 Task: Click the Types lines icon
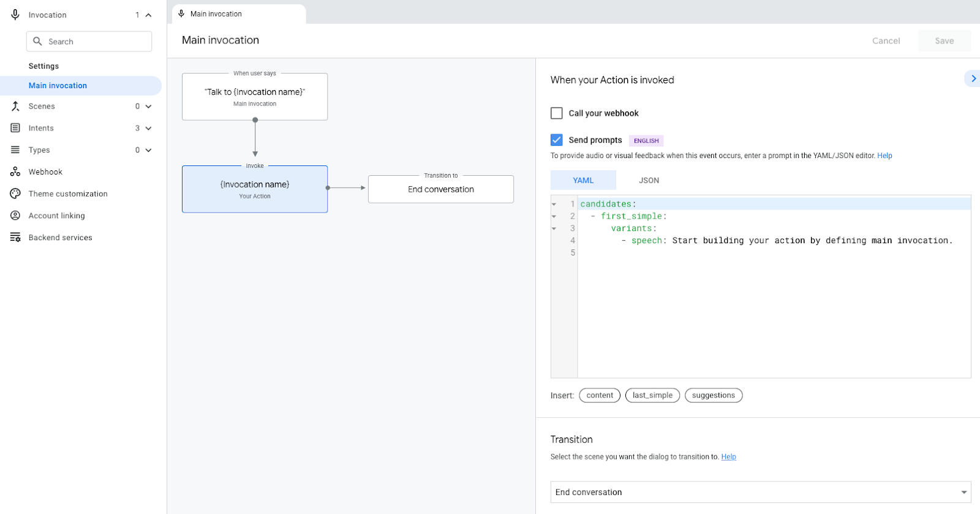pos(15,150)
